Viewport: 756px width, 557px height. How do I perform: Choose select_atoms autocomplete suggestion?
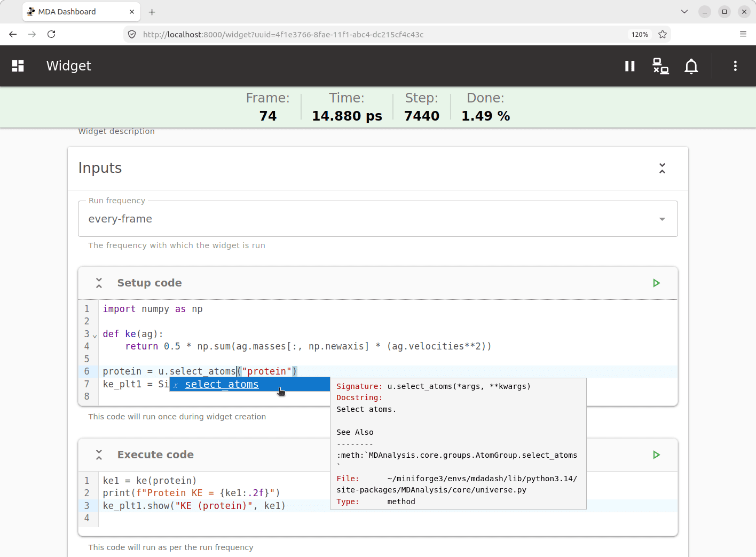(x=249, y=384)
